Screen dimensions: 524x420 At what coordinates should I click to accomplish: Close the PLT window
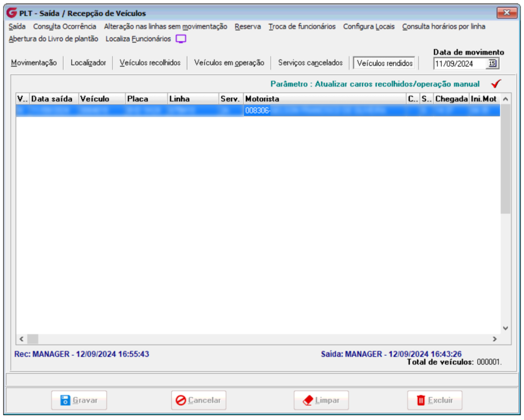506,13
